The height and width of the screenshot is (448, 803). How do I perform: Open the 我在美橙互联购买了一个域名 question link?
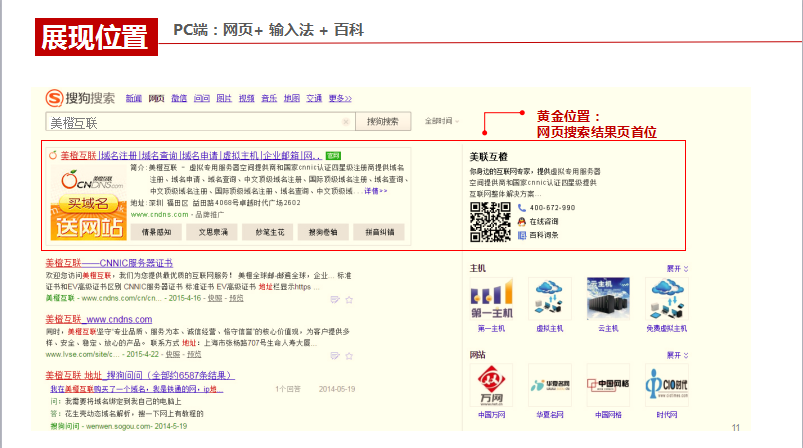pyautogui.click(x=137, y=390)
